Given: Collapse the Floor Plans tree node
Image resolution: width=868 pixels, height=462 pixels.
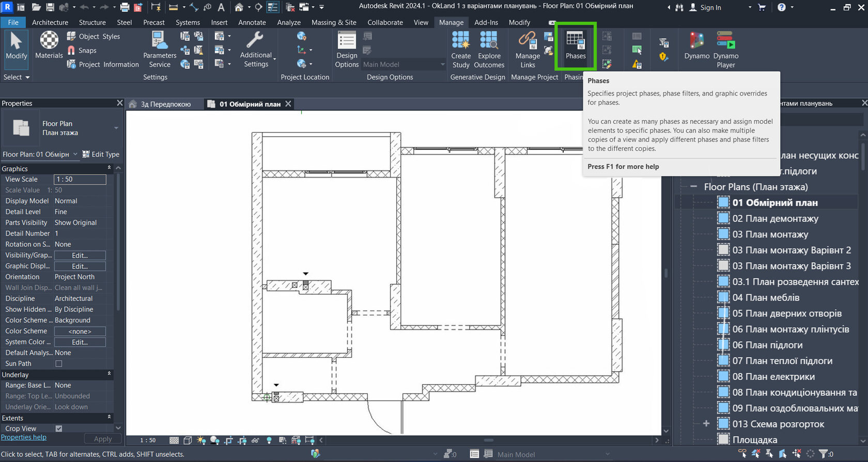Looking at the screenshot, I should [693, 187].
